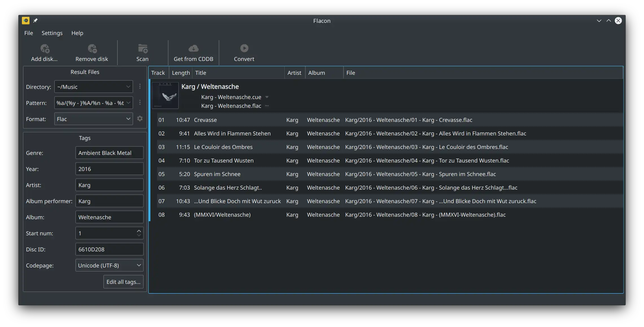Screen dimensions: 644x327
Task: Select track (MMXVI/Weltenasche)
Action: (390, 215)
